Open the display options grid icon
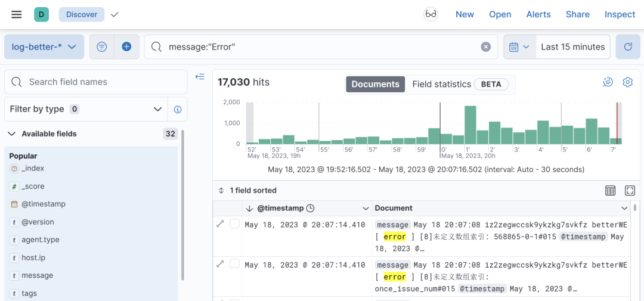Image resolution: width=644 pixels, height=301 pixels. click(x=610, y=190)
